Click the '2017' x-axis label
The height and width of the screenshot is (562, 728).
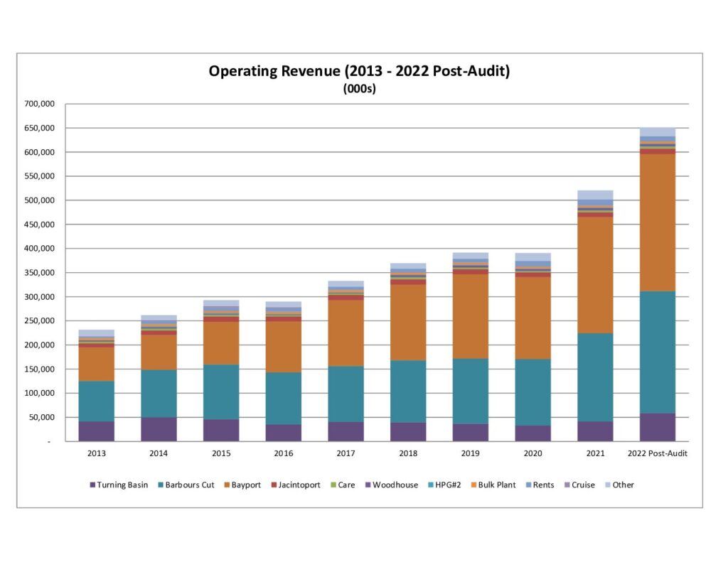click(346, 453)
